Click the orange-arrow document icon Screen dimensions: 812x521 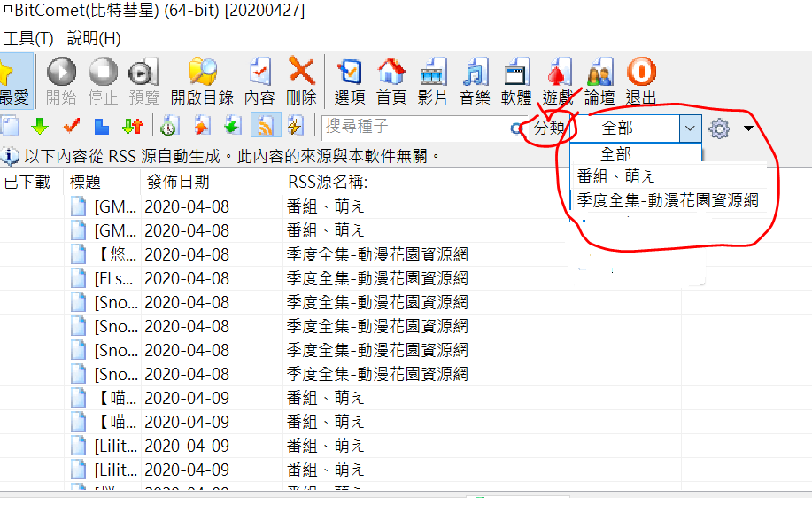point(202,126)
